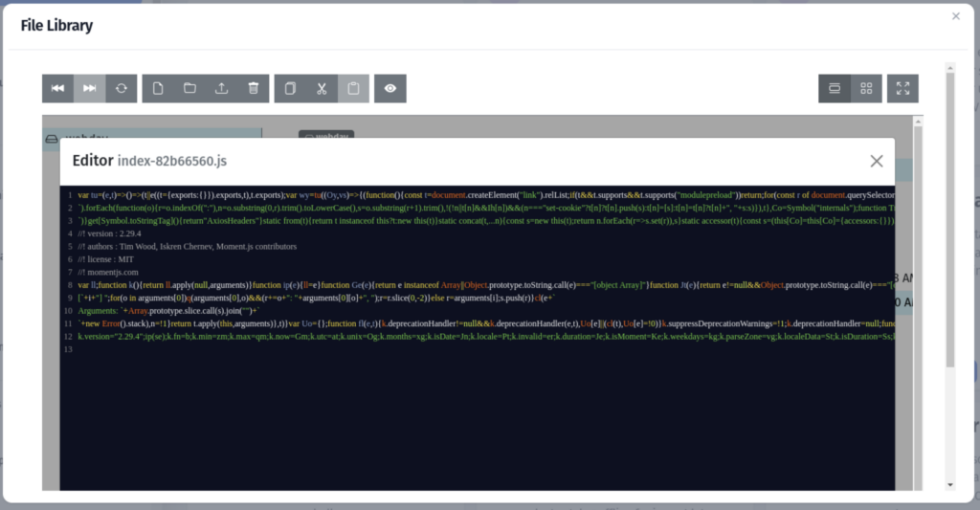980x510 pixels.
Task: Switch to list view layout
Action: click(835, 88)
